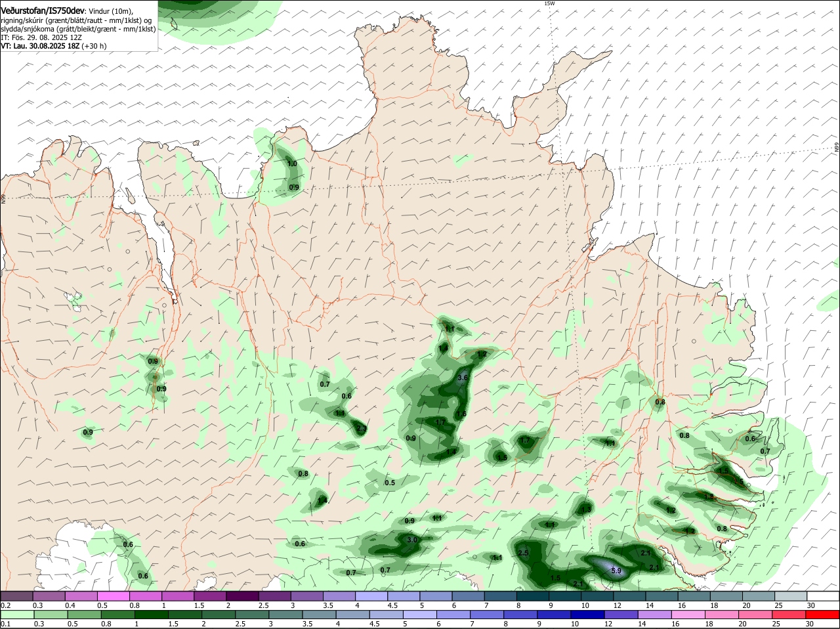Click the 12 label in top legend row
Image resolution: width=840 pixels, height=629 pixels.
tap(618, 605)
